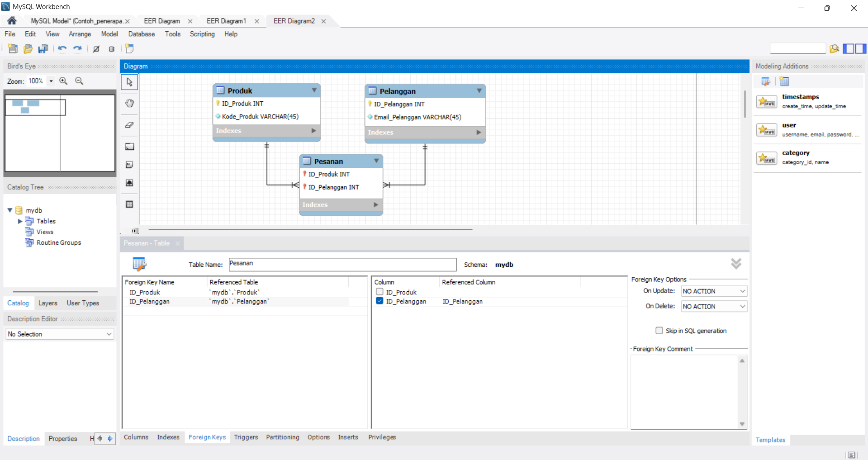Open the On Update action dropdown
Screen dimensions: 868x460
click(x=714, y=291)
